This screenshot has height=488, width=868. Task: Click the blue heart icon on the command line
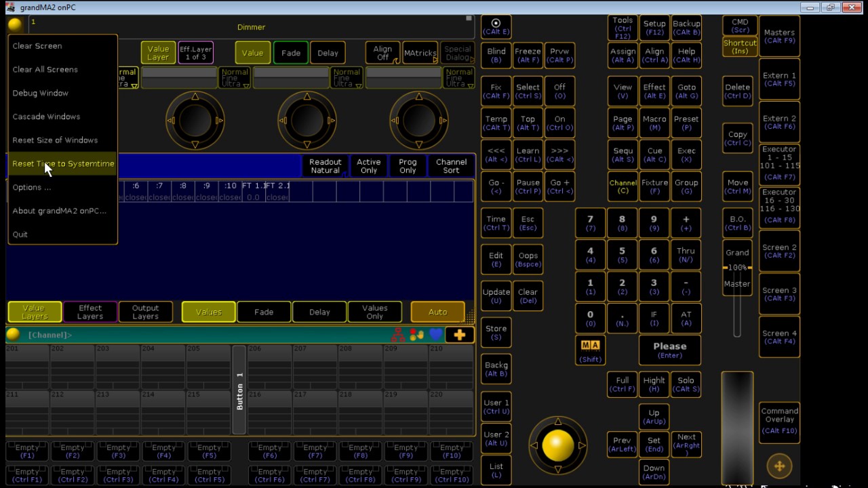[436, 334]
